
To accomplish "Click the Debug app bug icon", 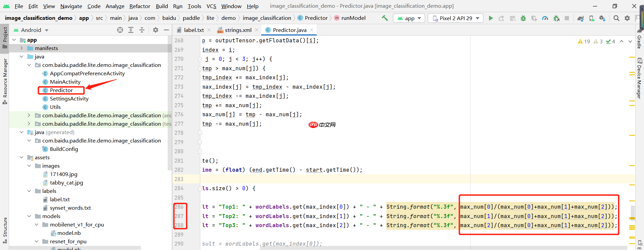I will (523, 18).
